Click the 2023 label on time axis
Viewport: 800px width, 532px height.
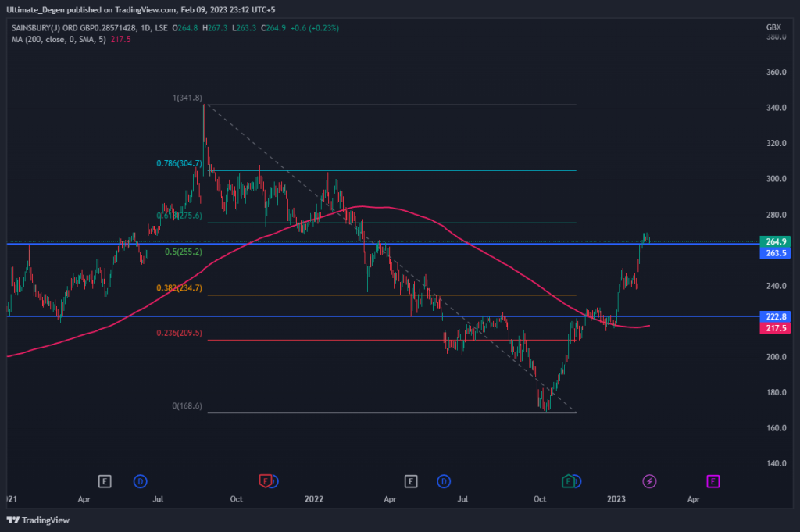[616, 499]
